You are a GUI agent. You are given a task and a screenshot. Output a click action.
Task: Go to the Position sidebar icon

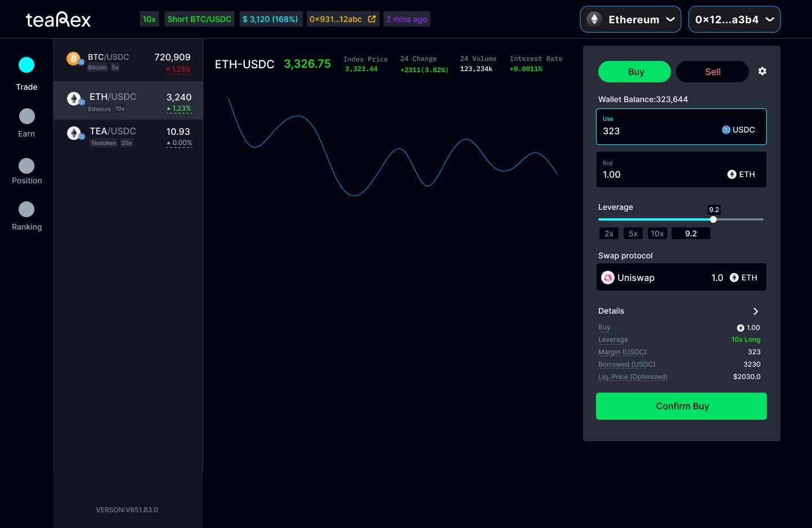point(27,166)
